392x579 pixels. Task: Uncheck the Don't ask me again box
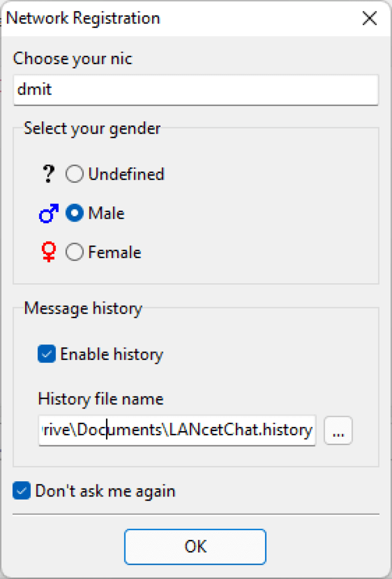[22, 492]
